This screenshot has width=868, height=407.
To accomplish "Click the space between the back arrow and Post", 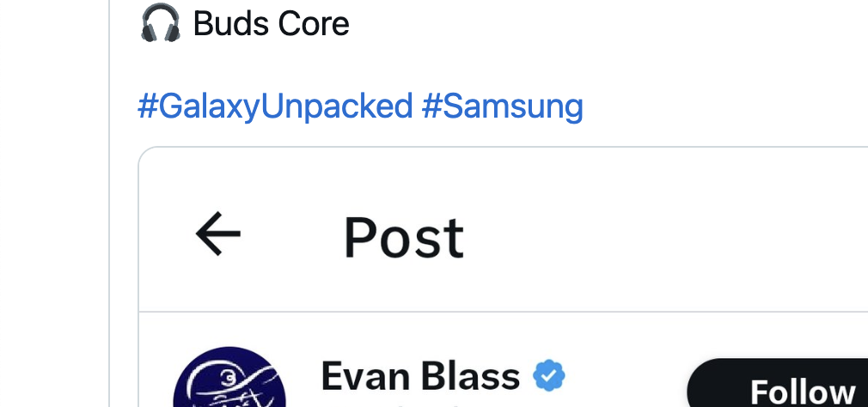I will [292, 236].
